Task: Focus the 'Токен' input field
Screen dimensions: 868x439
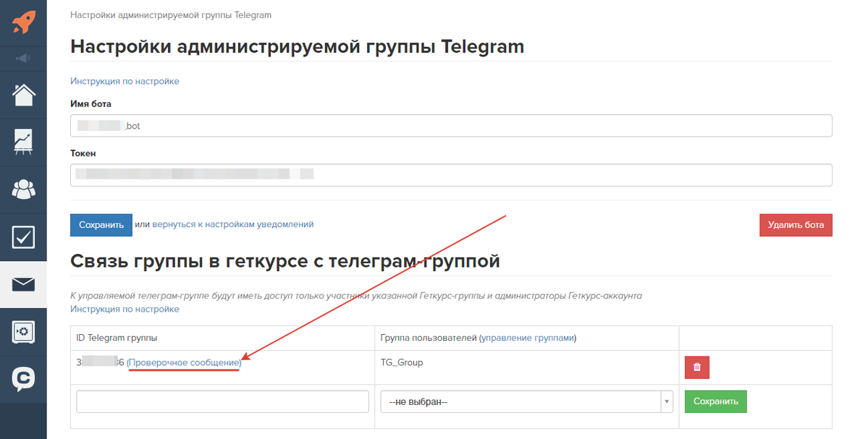Action: coord(451,175)
